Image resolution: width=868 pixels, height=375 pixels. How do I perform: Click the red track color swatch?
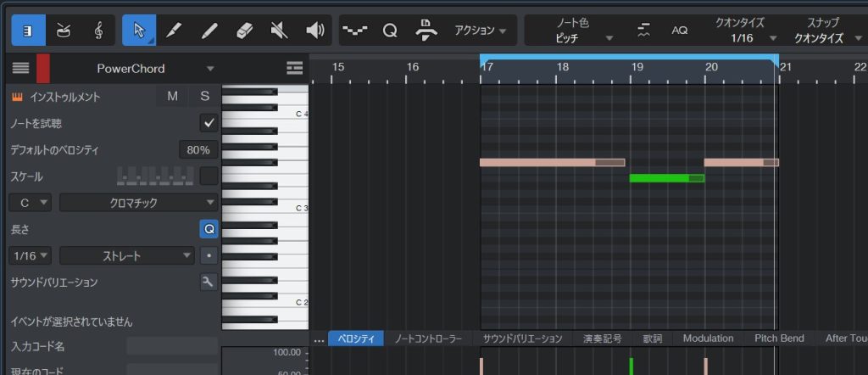tap(42, 68)
